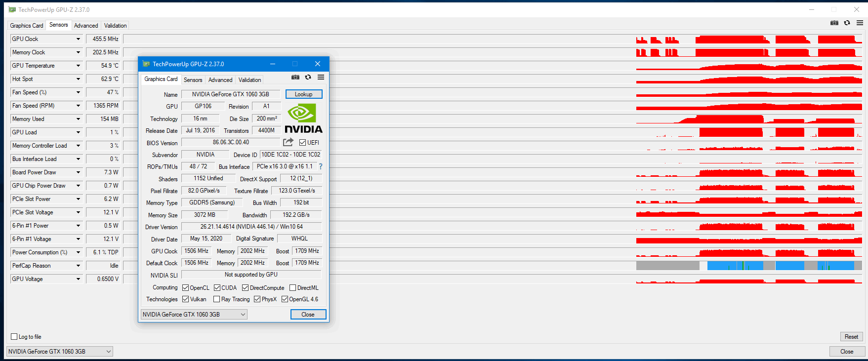Viewport: 868px width, 361px height.
Task: Open the Fan Speed (%) sensor dropdown
Action: coord(78,92)
